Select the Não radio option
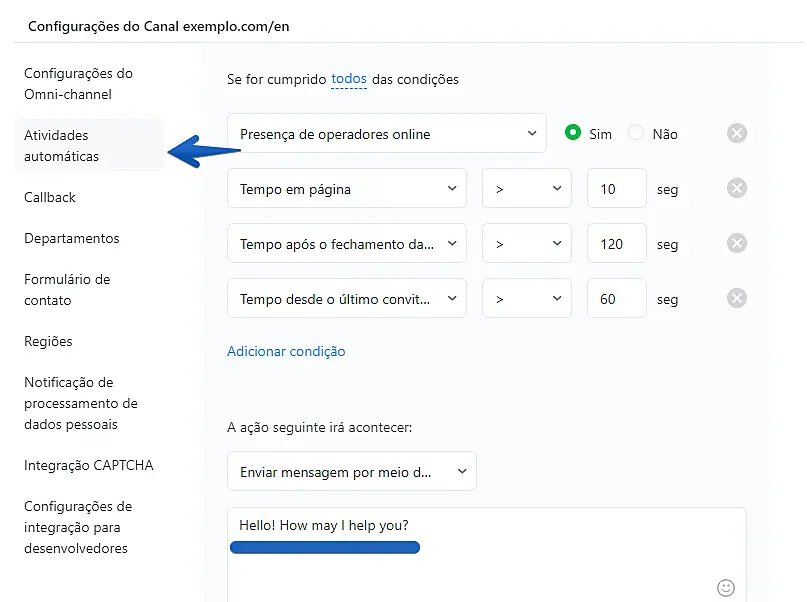This screenshot has width=807, height=602. (x=636, y=133)
